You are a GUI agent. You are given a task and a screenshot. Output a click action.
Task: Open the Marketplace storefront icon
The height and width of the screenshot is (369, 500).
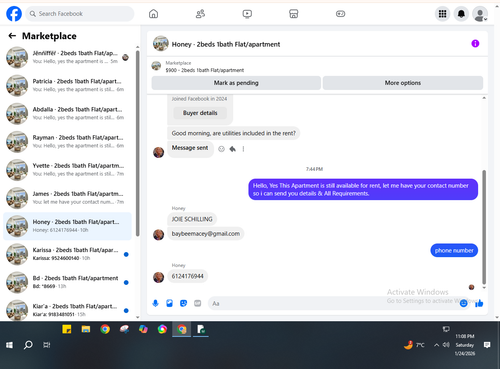pyautogui.click(x=294, y=14)
